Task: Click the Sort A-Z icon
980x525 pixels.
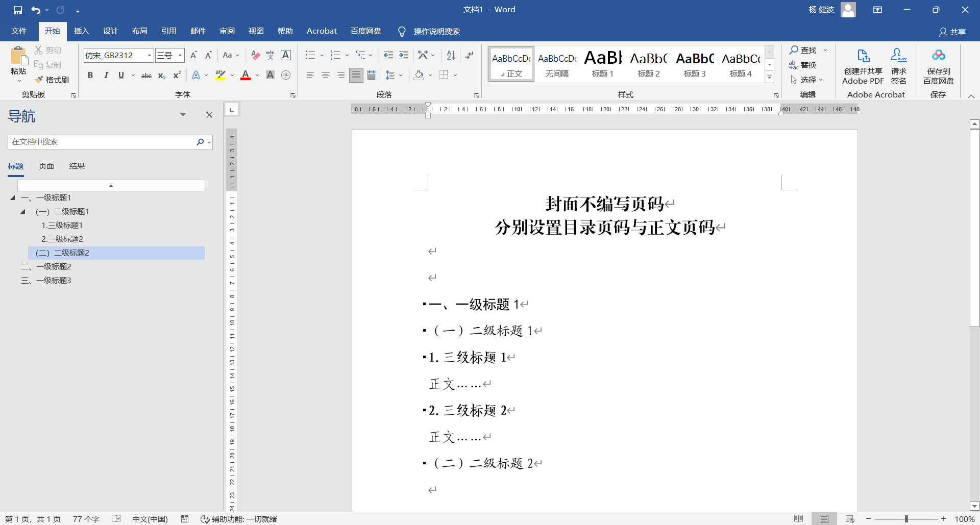Action: point(451,55)
